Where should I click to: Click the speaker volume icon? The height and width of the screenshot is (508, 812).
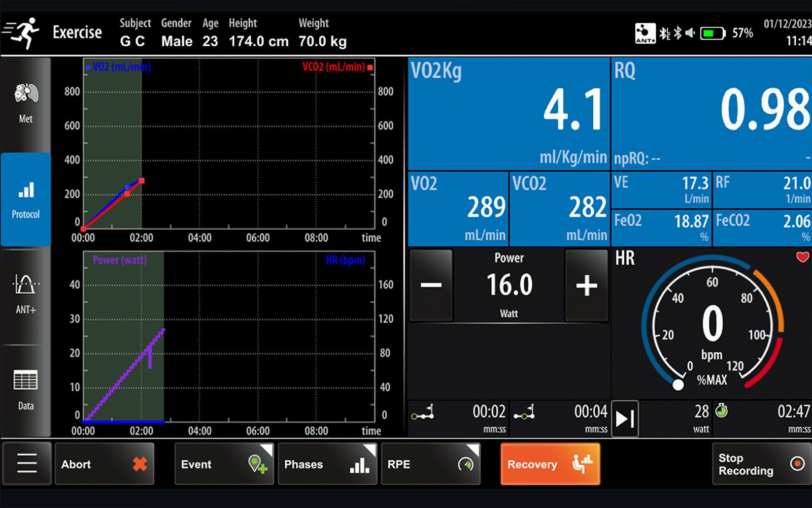pos(690,34)
